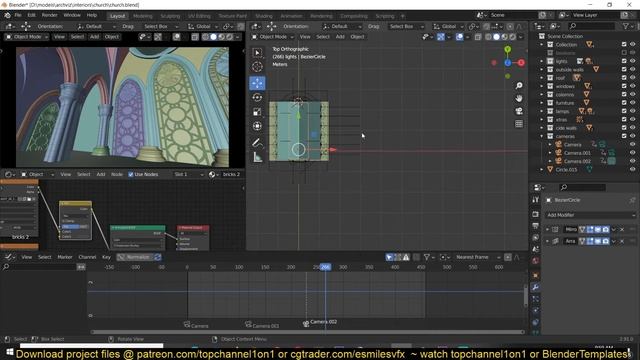Click the green Principled shader node header
The image size is (640, 360).
(x=138, y=228)
